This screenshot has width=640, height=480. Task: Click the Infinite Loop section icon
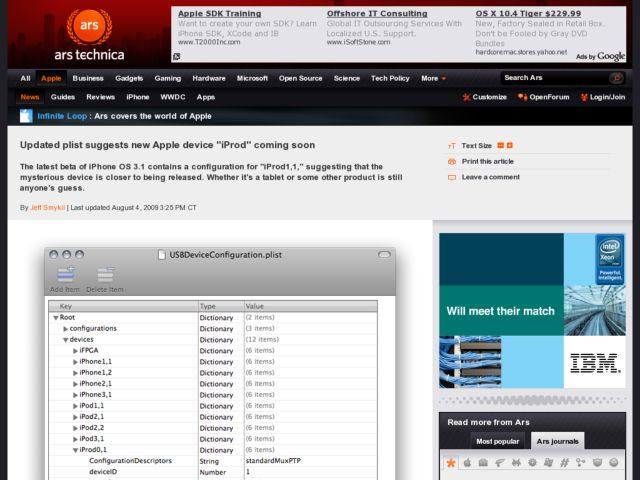click(26, 116)
